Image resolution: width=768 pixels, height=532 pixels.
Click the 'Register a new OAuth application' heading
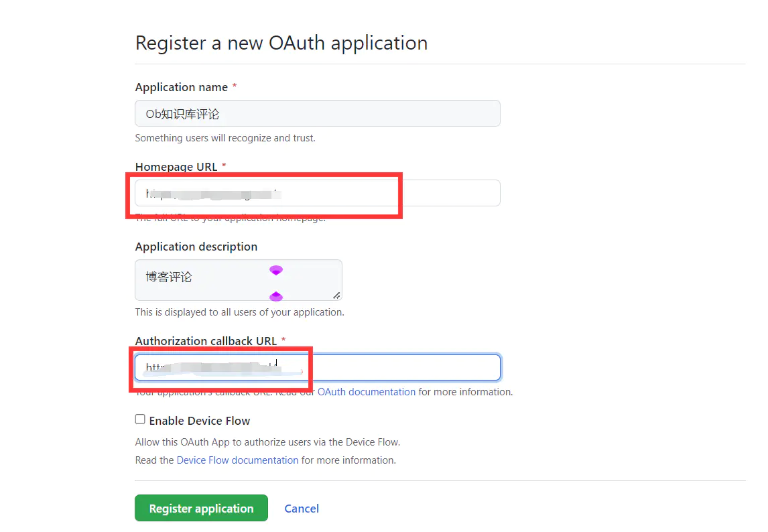click(x=281, y=43)
